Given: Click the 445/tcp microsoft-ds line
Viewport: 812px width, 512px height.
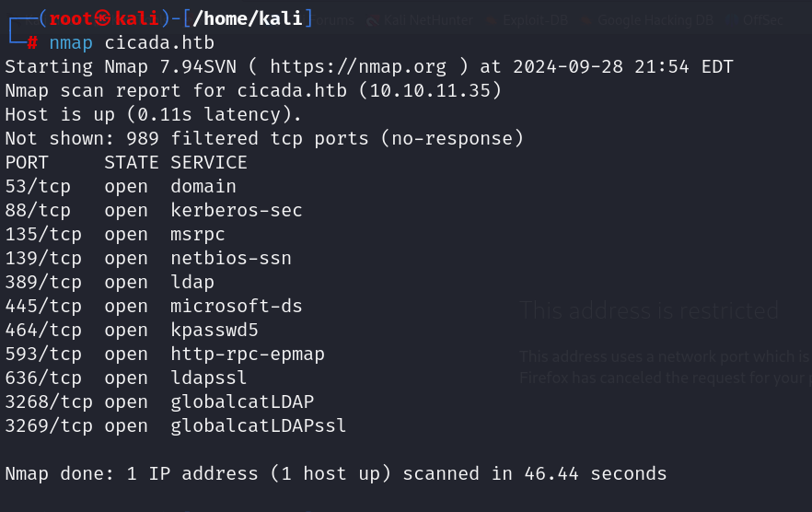Looking at the screenshot, I should tap(154, 307).
